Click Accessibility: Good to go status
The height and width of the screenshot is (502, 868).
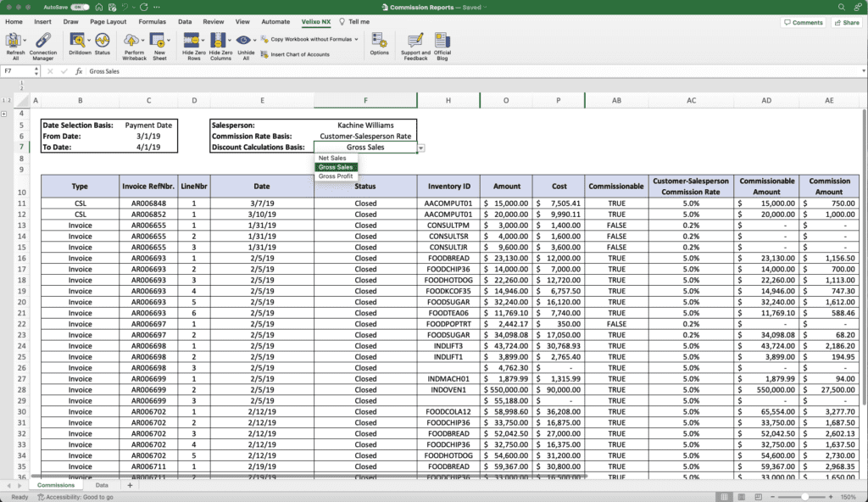click(75, 497)
